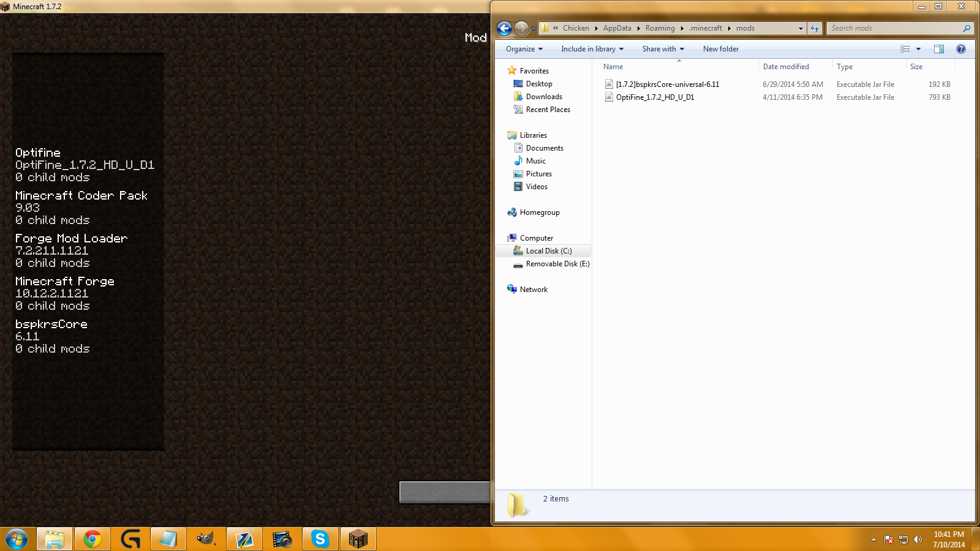
Task: Select Optifine in Minecraft mod list
Action: point(88,165)
